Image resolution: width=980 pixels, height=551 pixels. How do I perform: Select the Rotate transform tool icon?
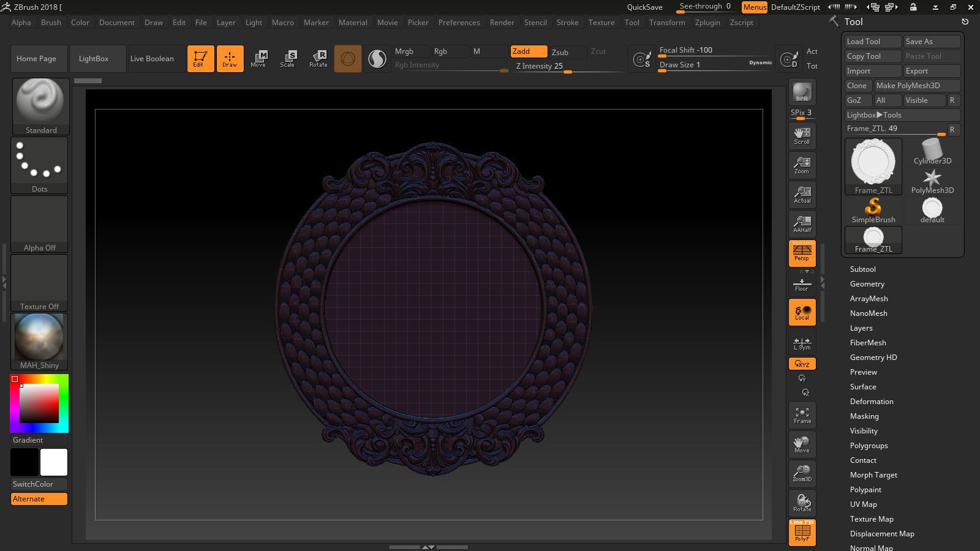point(318,59)
